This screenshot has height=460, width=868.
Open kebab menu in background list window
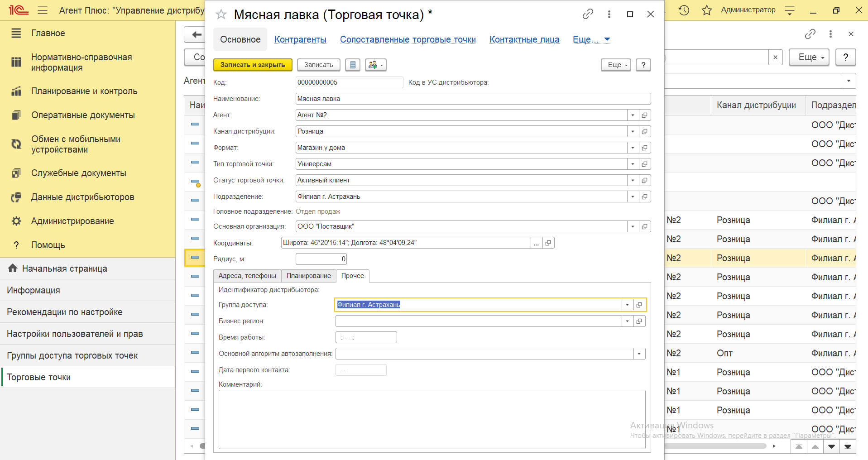(830, 34)
